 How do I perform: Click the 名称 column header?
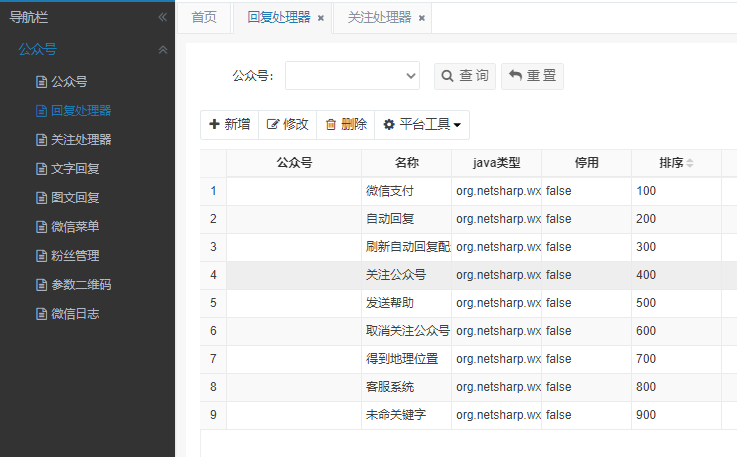click(407, 163)
